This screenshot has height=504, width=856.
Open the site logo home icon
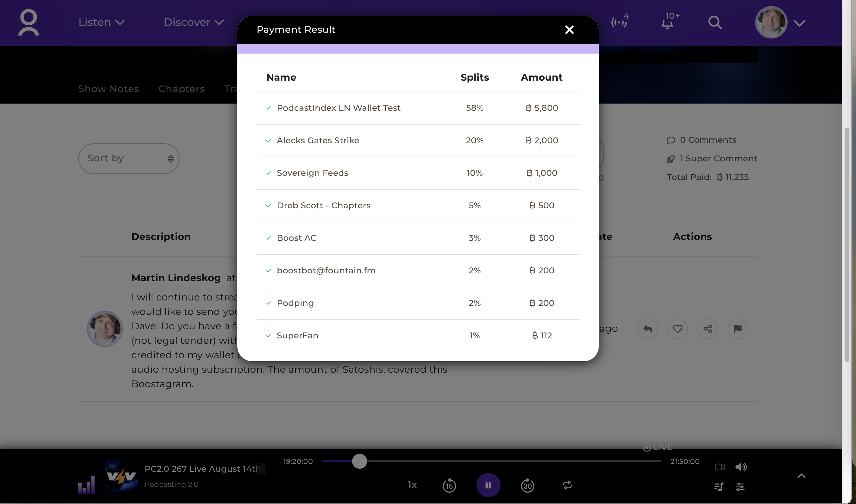pyautogui.click(x=29, y=22)
